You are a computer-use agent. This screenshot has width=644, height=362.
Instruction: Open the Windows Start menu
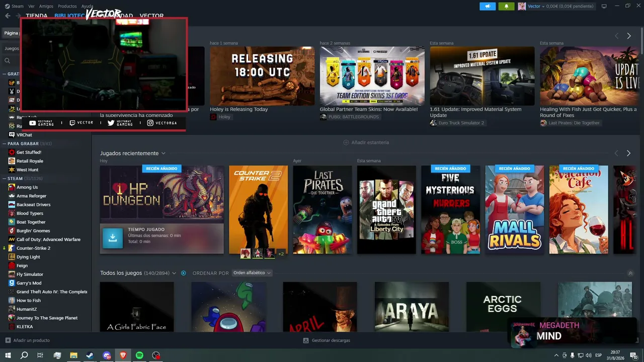tap(8, 355)
